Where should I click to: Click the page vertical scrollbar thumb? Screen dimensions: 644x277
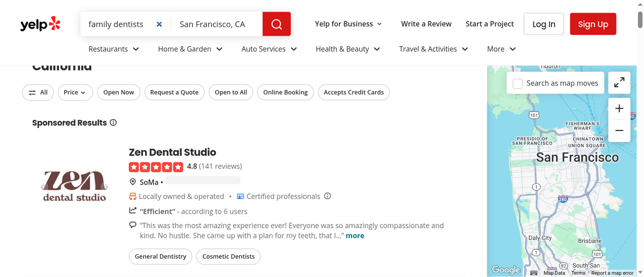640,20
